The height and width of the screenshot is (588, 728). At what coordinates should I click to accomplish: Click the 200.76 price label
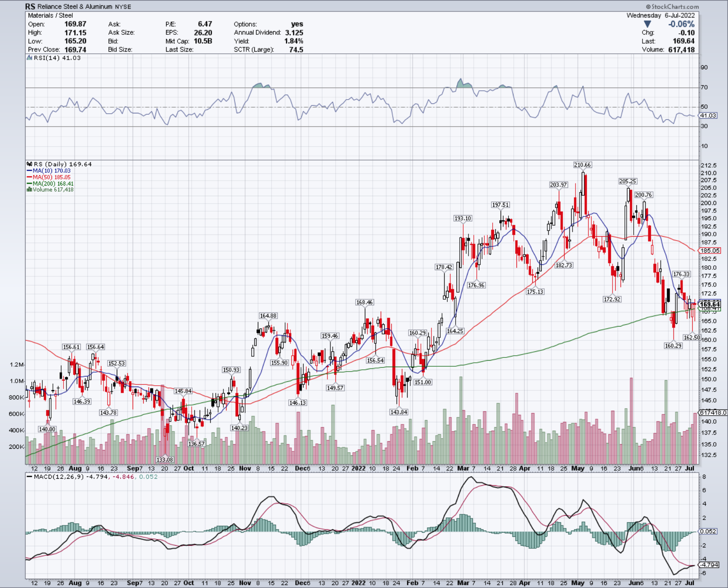tap(643, 195)
